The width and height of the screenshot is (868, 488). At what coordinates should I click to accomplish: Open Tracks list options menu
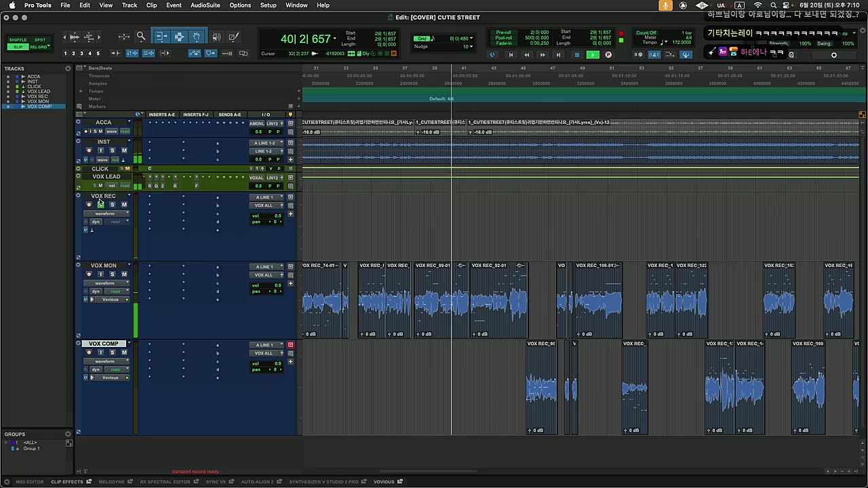[68, 68]
